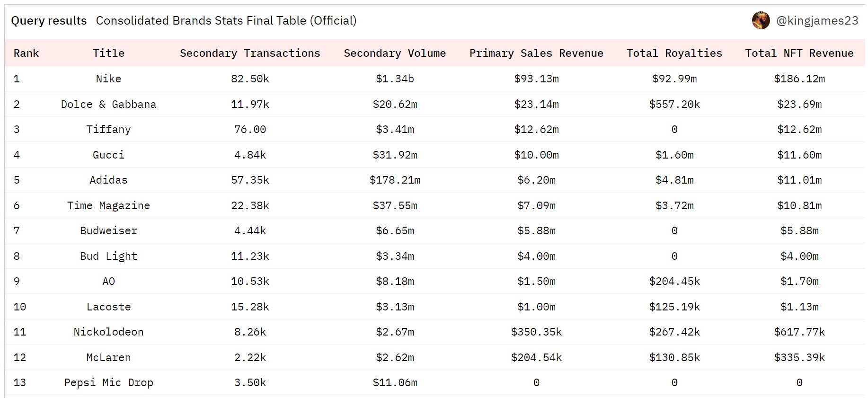Click Gucci's secondary volume $31.92m cell
Viewport: 868px width, 398px height.
coord(395,155)
